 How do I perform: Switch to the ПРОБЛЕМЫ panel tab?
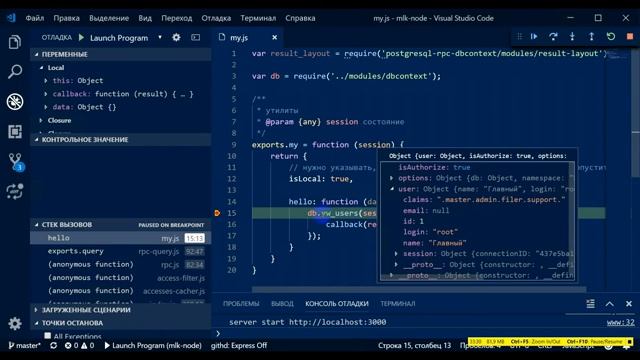tap(241, 304)
